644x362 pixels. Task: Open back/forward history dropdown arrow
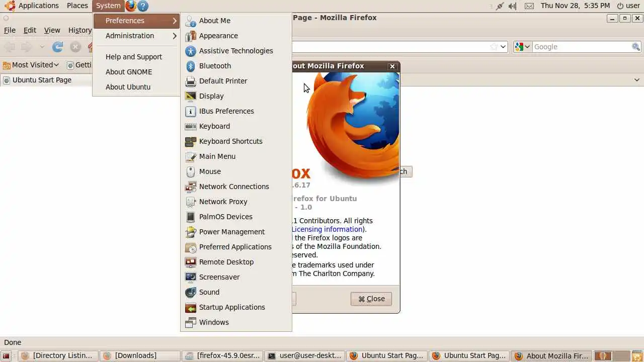[x=42, y=47]
